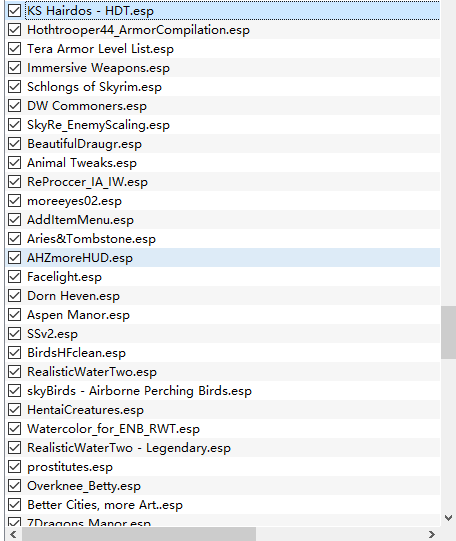456x541 pixels.
Task: Toggle SSv2.esp checkbox
Action: (x=14, y=333)
